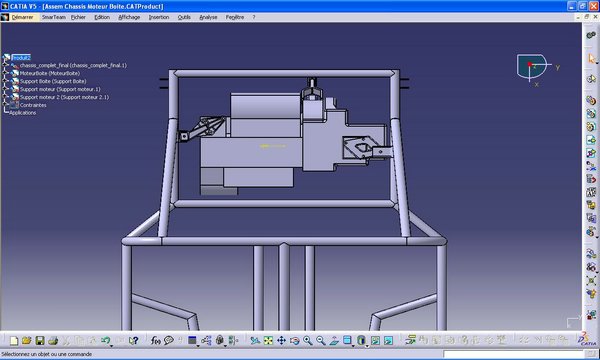Image resolution: width=600 pixels, height=360 pixels.
Task: Select MoteurBoite in the specification tree
Action: click(50, 73)
